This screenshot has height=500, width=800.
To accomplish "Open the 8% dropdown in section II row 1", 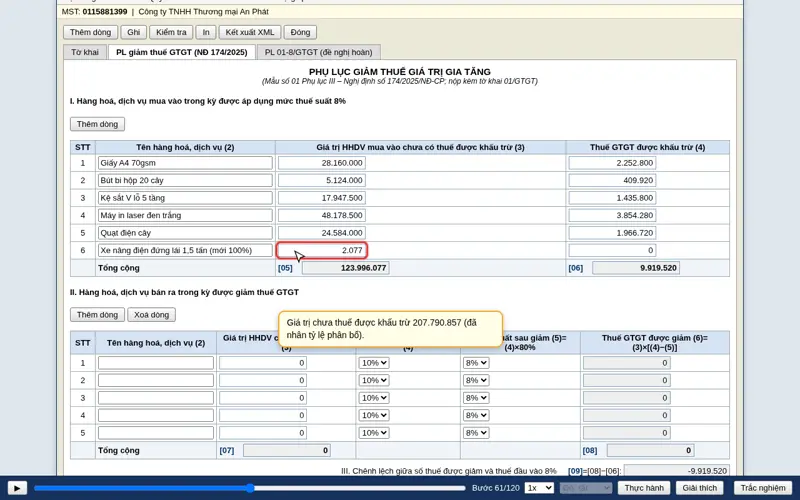I will 476,363.
